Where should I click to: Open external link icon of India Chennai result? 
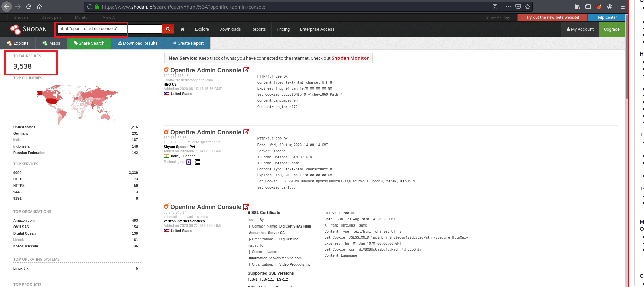246,132
